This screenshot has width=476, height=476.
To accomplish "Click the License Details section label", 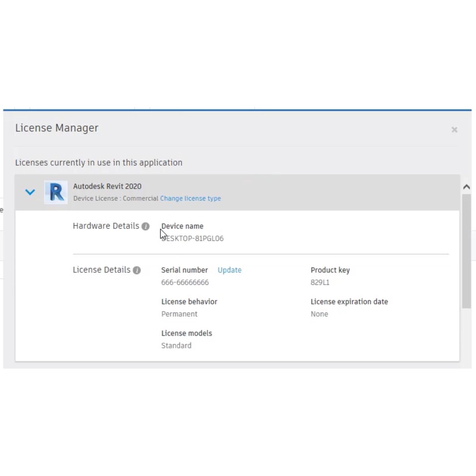I will tap(101, 270).
